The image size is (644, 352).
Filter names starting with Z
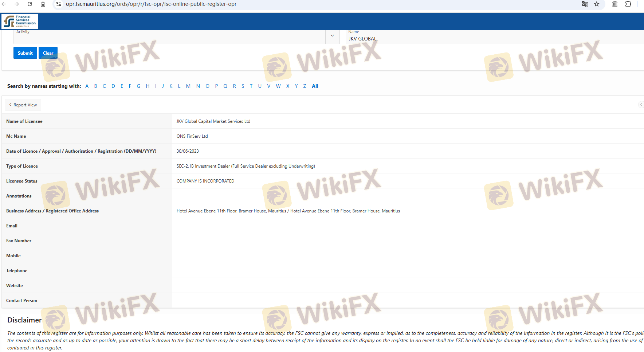click(305, 86)
